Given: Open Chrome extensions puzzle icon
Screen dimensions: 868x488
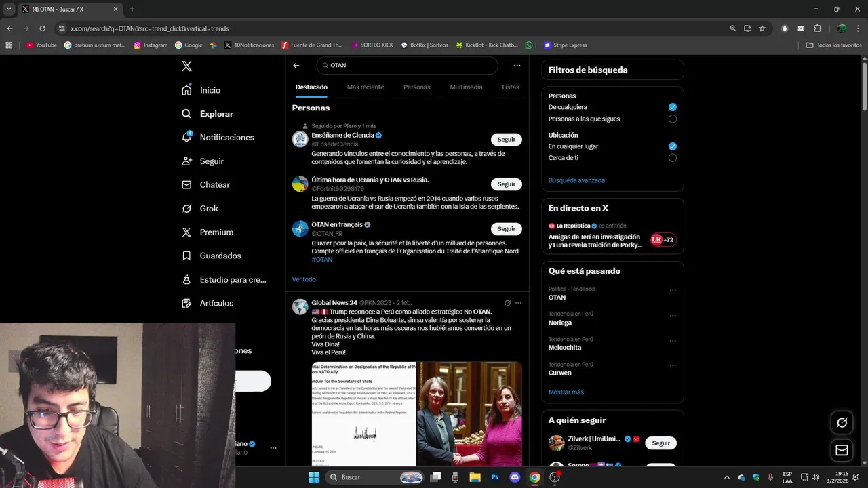Looking at the screenshot, I should [817, 28].
